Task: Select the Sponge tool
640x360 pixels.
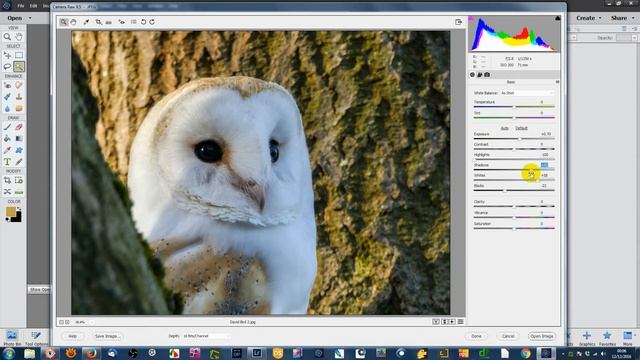Action: tap(19, 109)
